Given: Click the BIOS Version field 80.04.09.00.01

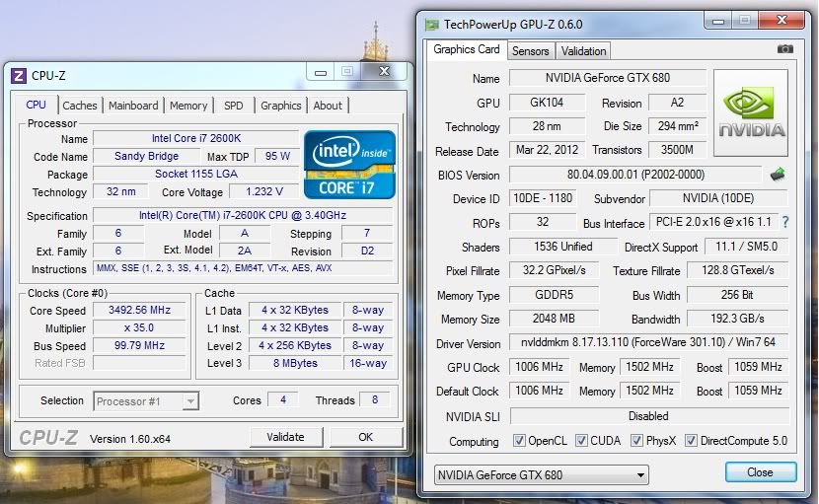Looking at the screenshot, I should tap(635, 175).
